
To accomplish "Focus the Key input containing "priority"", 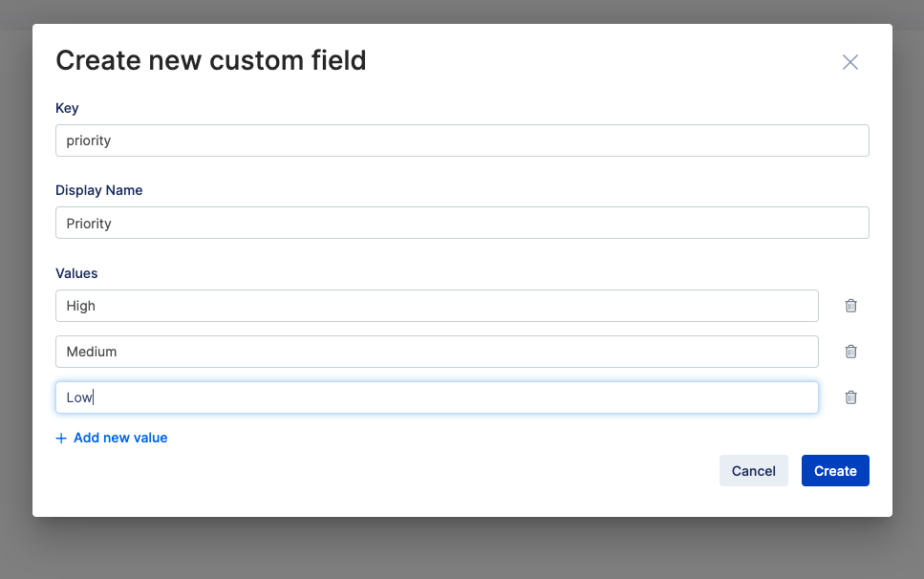I will tap(462, 140).
